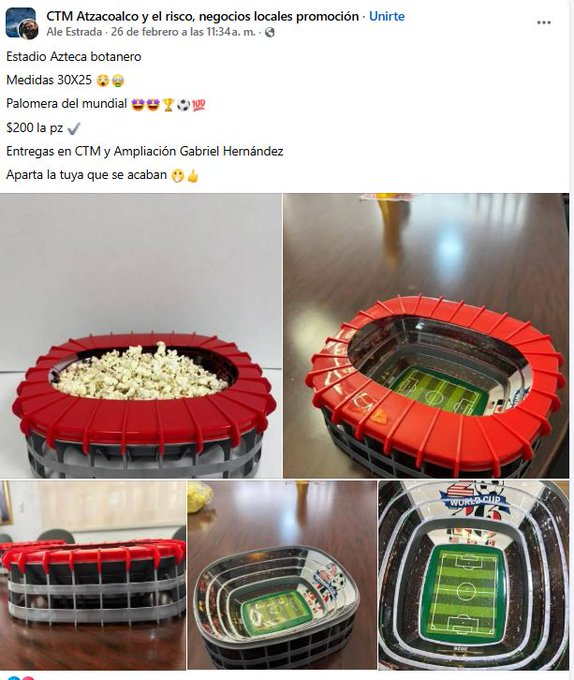Image resolution: width=574 pixels, height=680 pixels.
Task: Click the group profile avatar picture
Action: [22, 23]
